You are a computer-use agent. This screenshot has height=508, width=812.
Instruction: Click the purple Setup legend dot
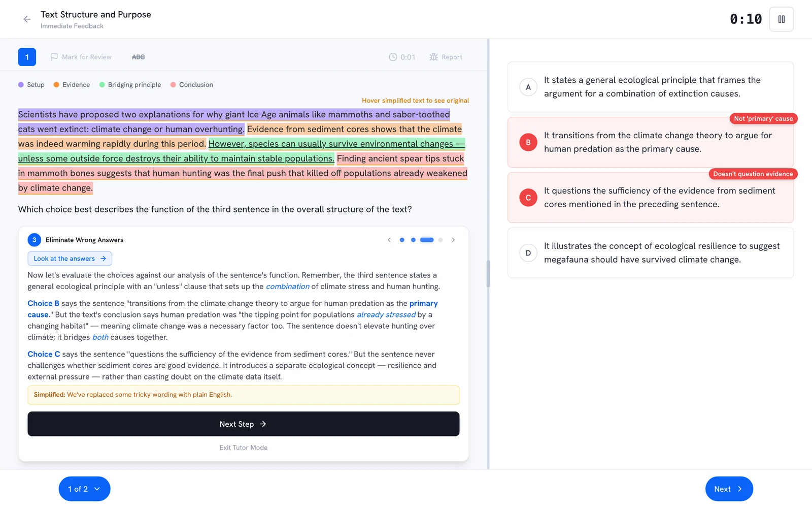pos(21,85)
